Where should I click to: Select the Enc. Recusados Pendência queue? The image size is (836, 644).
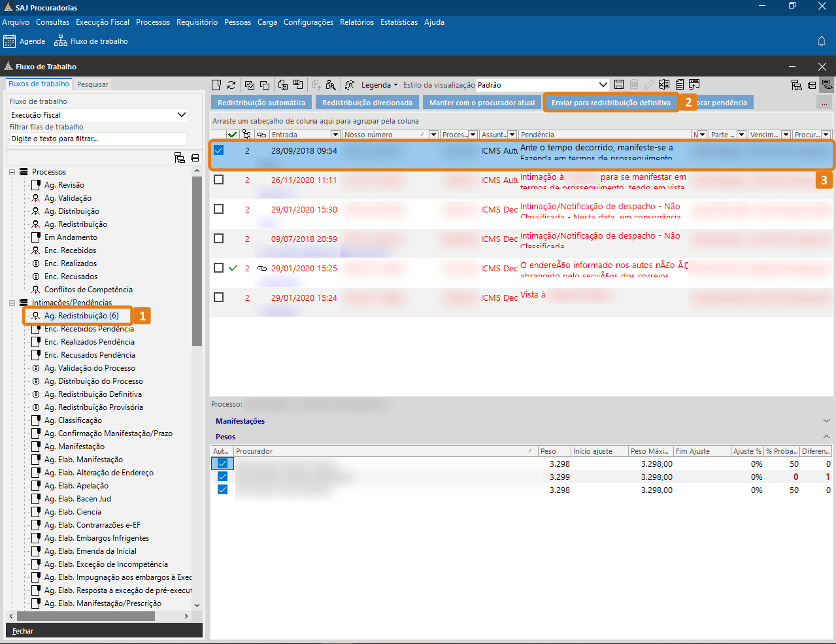click(90, 355)
